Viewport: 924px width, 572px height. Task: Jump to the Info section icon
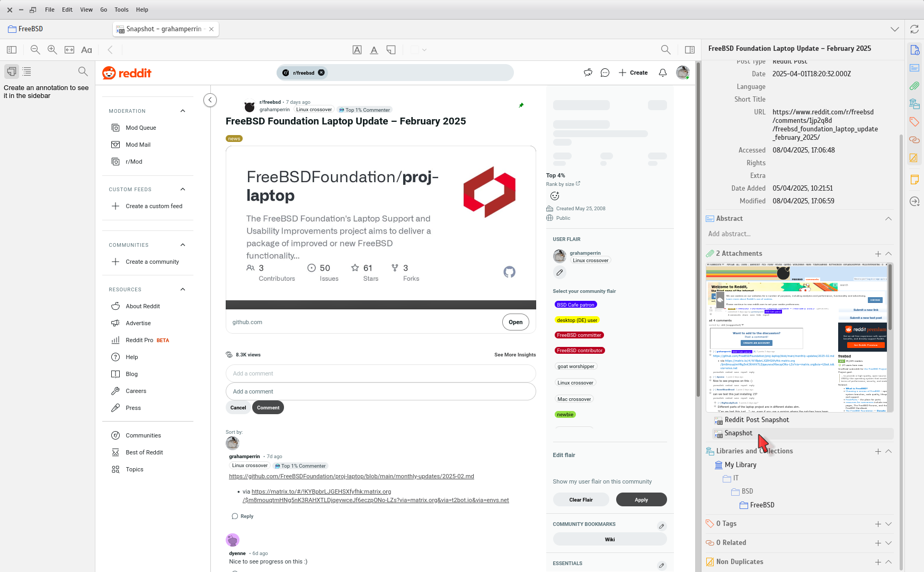[914, 50]
